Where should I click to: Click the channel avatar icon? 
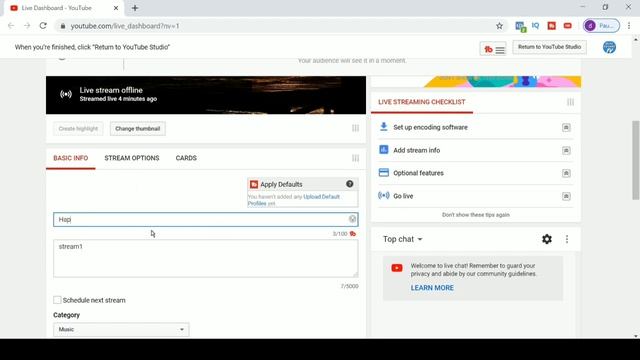[x=609, y=47]
